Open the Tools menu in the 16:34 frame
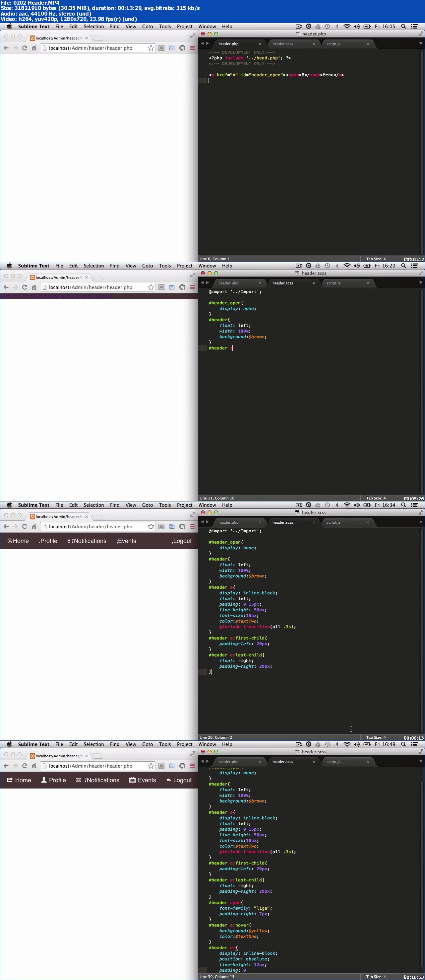The width and height of the screenshot is (425, 980). click(x=165, y=505)
